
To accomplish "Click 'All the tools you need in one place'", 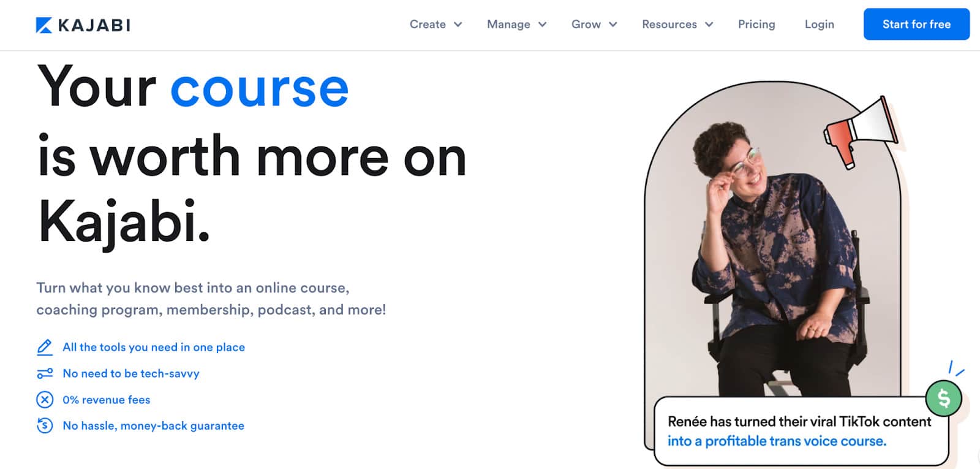I will pos(154,347).
